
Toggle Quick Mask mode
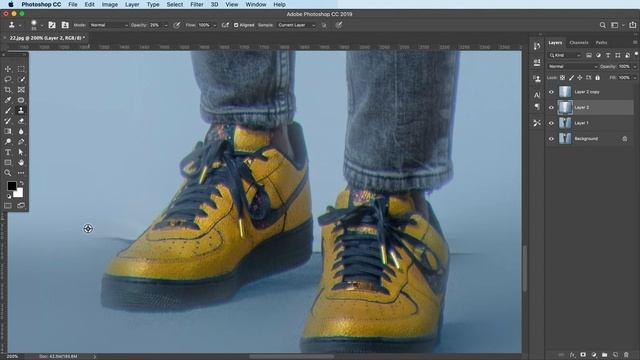[x=8, y=206]
